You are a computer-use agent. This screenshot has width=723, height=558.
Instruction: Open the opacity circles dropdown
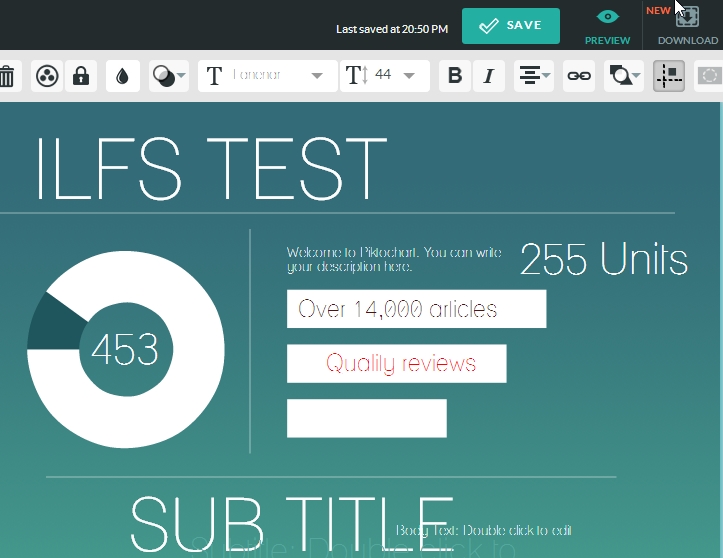(169, 76)
